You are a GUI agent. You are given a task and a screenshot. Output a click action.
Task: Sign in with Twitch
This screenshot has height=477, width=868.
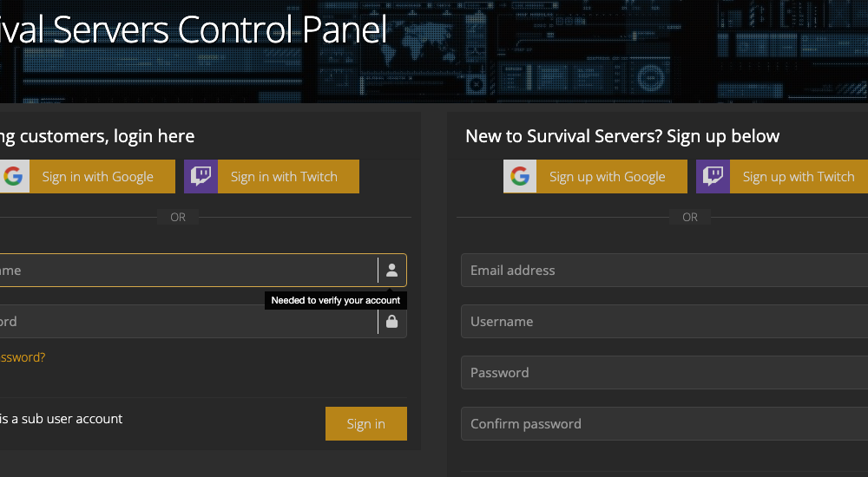(271, 177)
